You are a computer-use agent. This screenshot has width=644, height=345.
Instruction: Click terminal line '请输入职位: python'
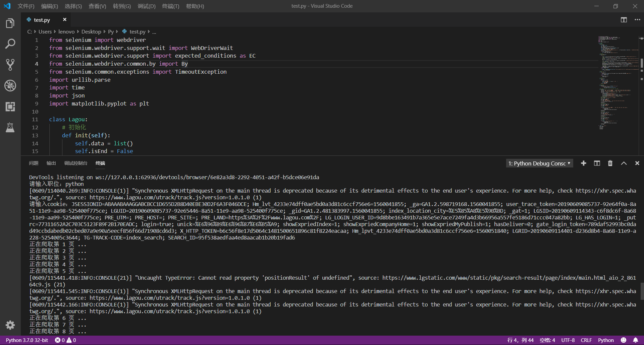click(56, 184)
